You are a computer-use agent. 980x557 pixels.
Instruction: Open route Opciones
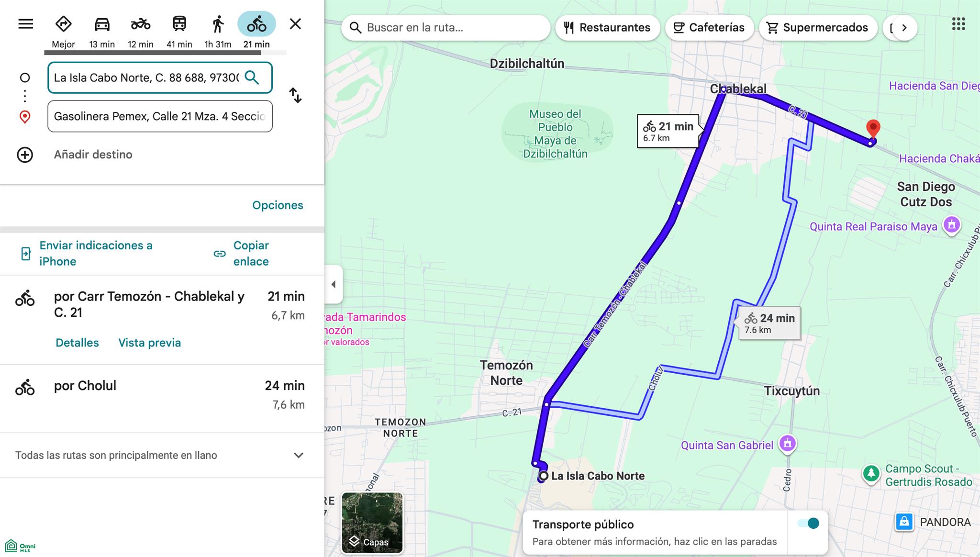[278, 205]
